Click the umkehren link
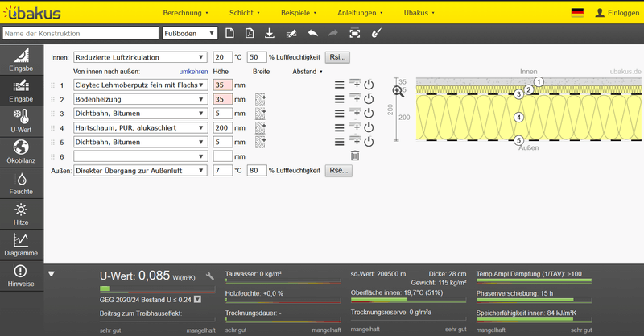 [x=193, y=71]
